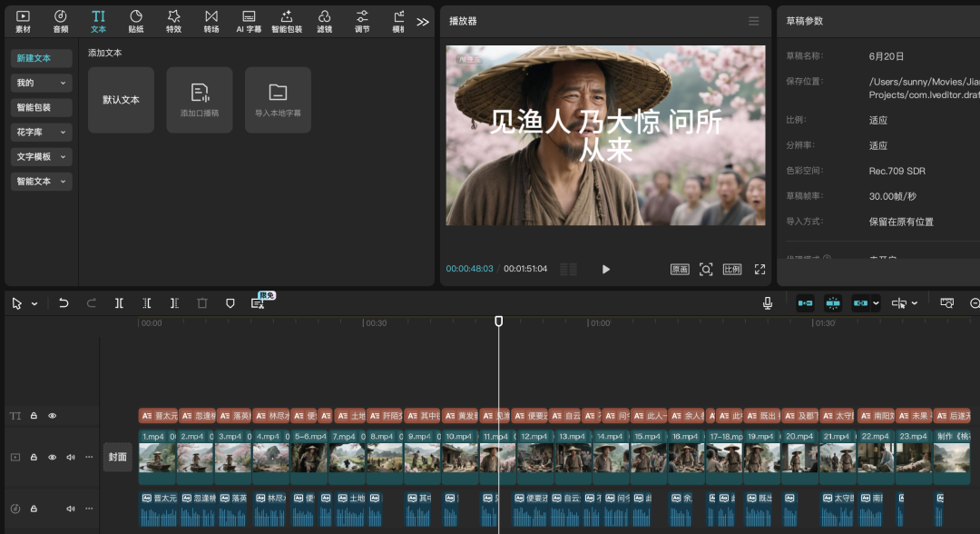
Task: Click the 封面 cover button
Action: click(117, 457)
